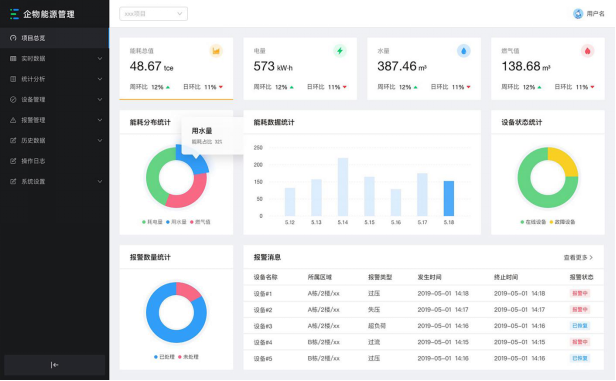
Task: Toggle 耗电量 legend in 能耗分布统计
Action: 152,222
